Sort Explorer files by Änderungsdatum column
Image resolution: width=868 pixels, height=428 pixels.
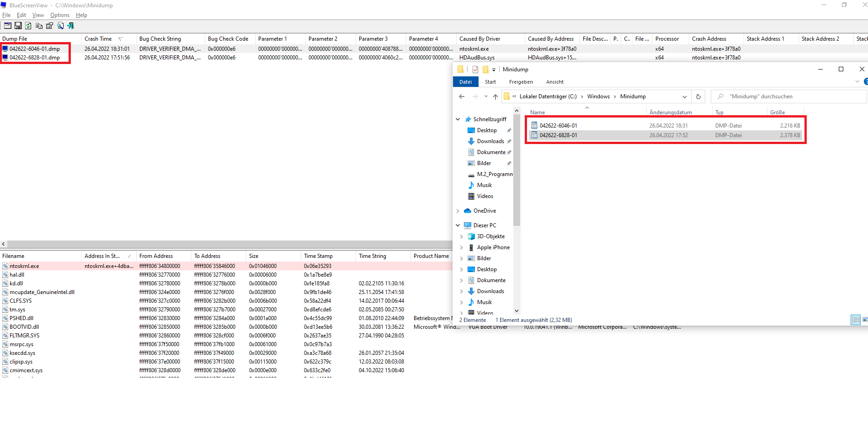(671, 112)
